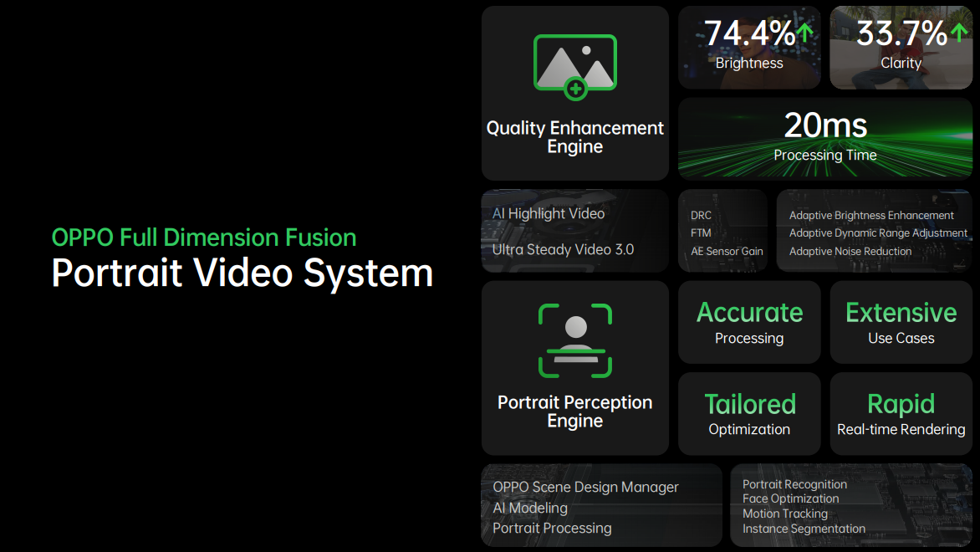Screen dimensions: 980x552
Task: Click the 'DRC' label
Action: point(701,215)
